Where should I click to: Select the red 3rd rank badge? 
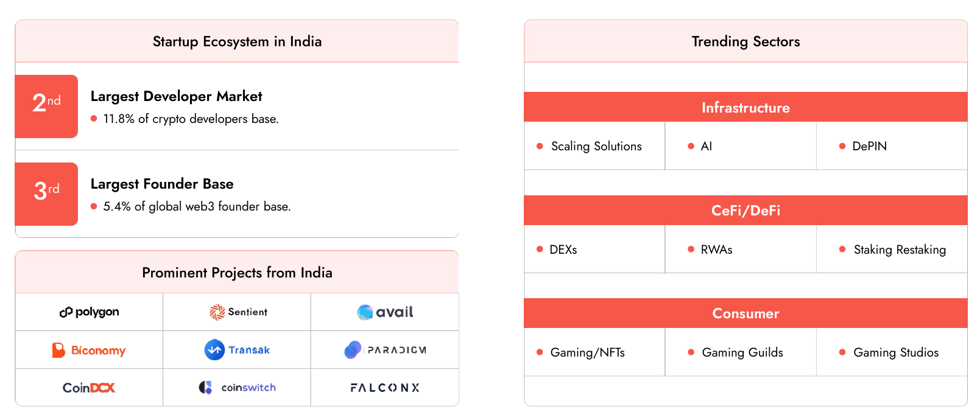click(46, 194)
